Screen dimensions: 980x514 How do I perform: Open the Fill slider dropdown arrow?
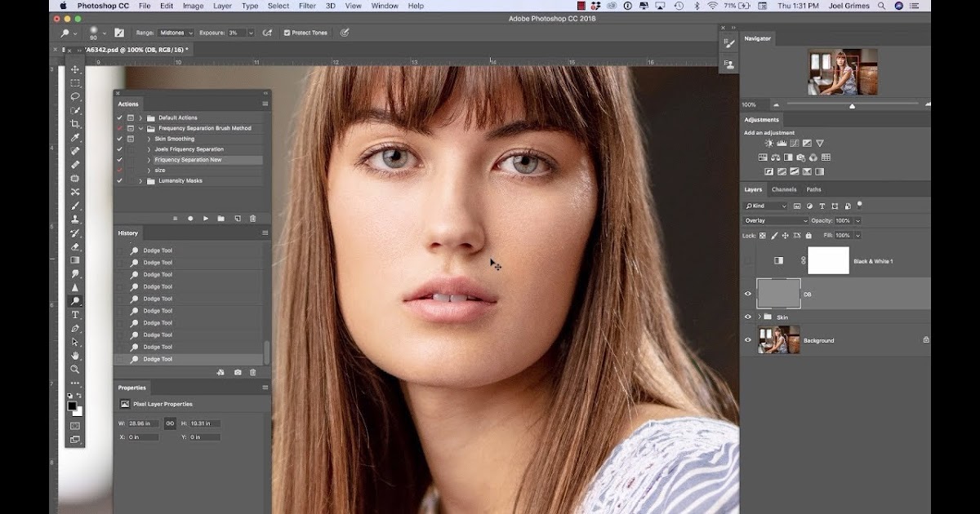857,236
